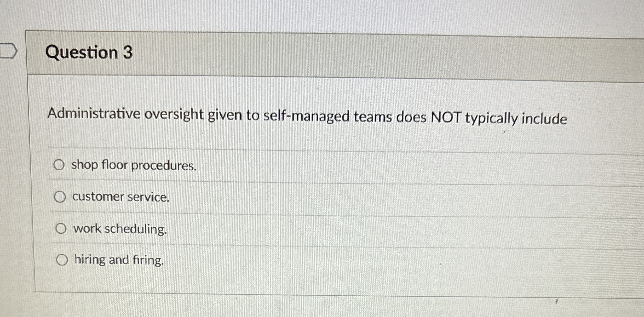Screen dimensions: 644x317
Task: Click the work scheduling answer label
Action: tap(120, 230)
